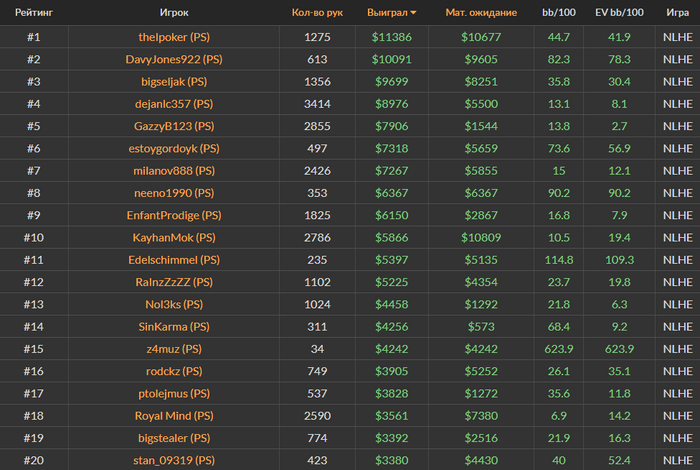Open Edelschimmel (PS) player page
This screenshot has height=470, width=700.
pos(174,260)
